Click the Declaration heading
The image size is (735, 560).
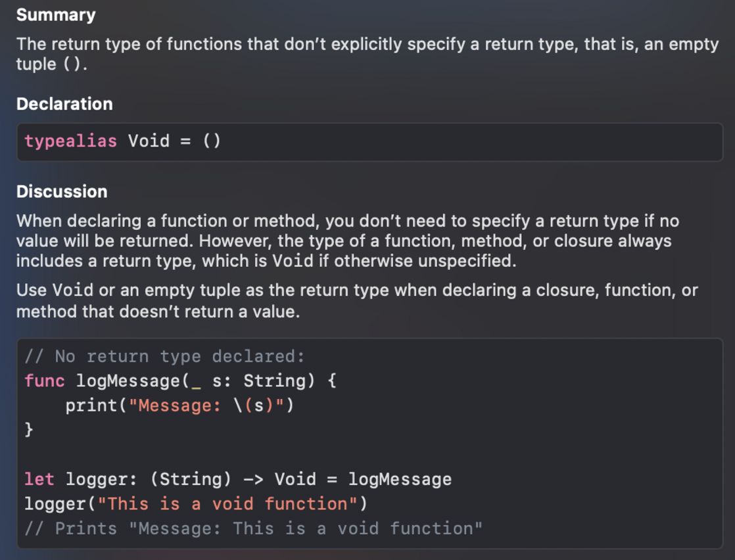[64, 104]
